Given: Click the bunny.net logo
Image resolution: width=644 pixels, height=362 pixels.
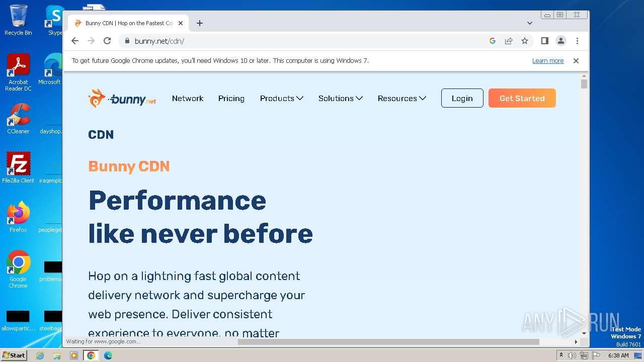Looking at the screenshot, I should [122, 99].
